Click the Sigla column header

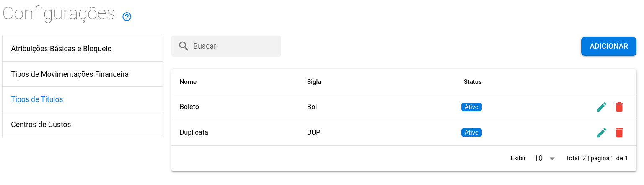pos(314,82)
